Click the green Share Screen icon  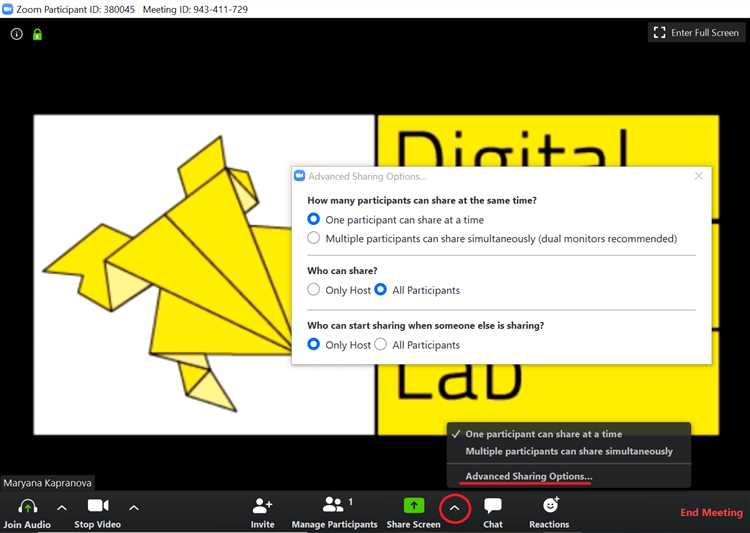click(414, 505)
